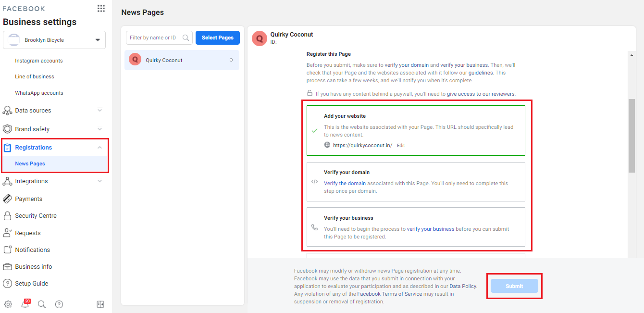The width and height of the screenshot is (644, 313).
Task: Click the scrollbar up arrow
Action: (632, 54)
